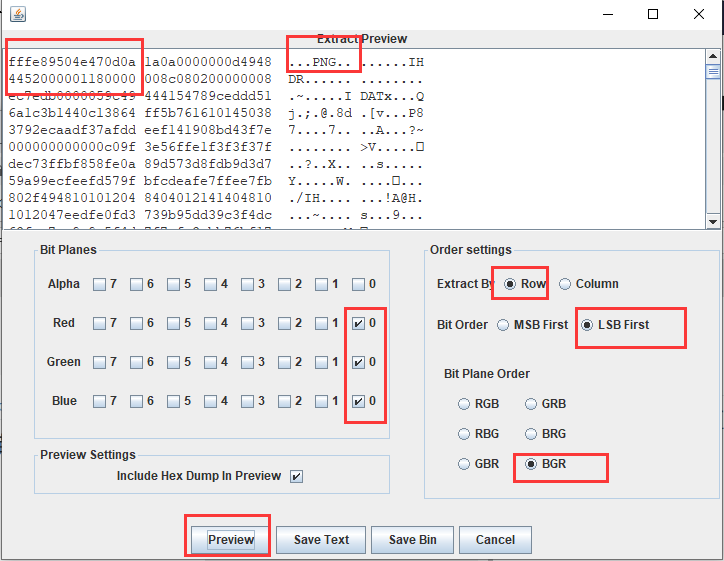The image size is (724, 561).
Task: Click hex text 739b95dd39c3f4dc
Action: (x=208, y=215)
